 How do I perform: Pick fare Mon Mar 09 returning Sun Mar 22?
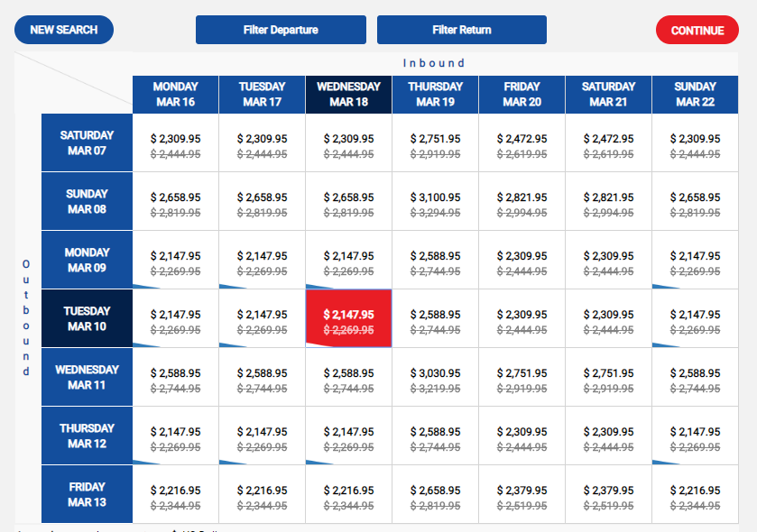point(696,260)
